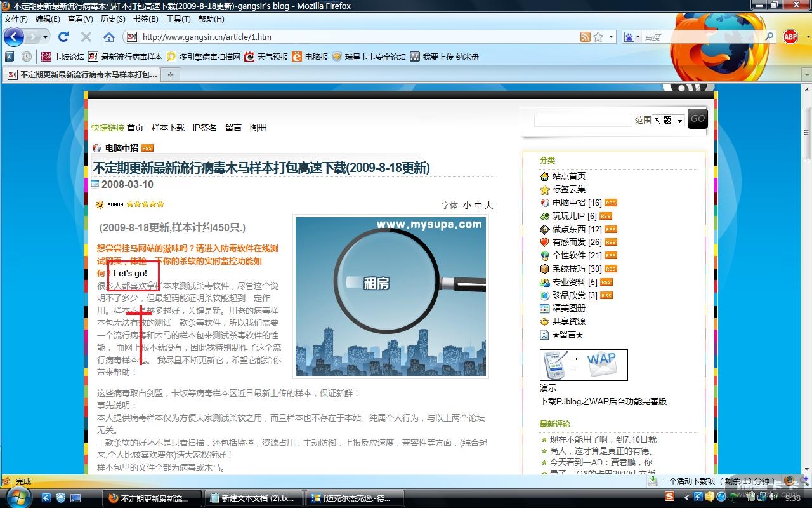Go to the browser home page icon
Screen dimensions: 812x508
(x=109, y=37)
